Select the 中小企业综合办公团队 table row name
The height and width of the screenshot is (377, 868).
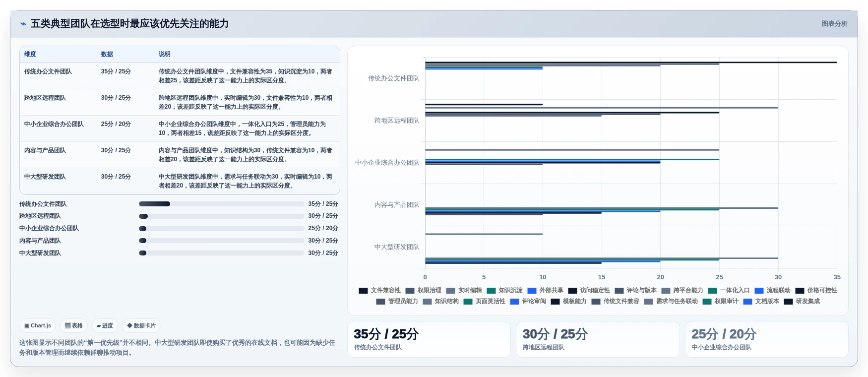tap(54, 125)
